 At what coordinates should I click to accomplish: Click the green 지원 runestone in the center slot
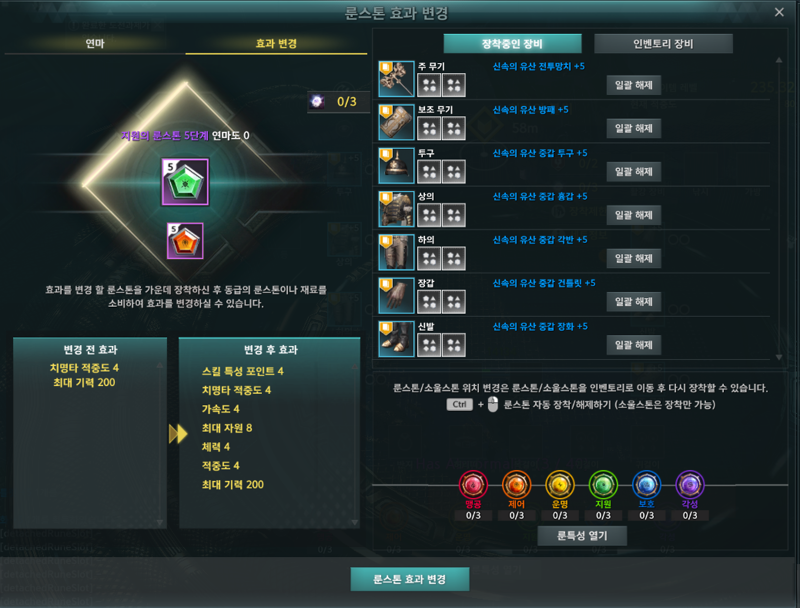pyautogui.click(x=185, y=182)
